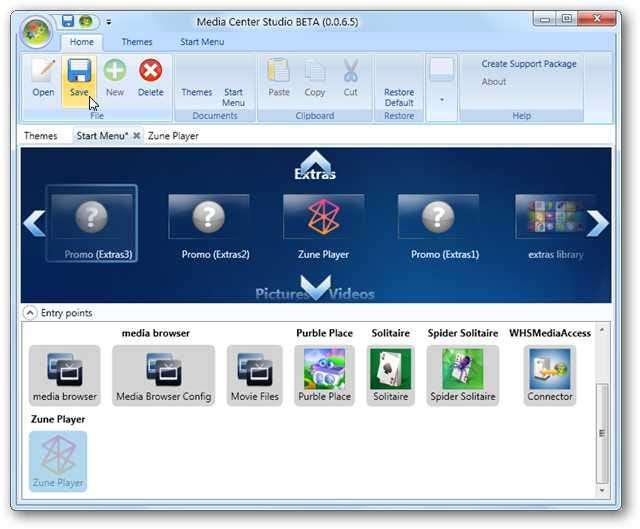640x529 pixels.
Task: Click the red Delete icon
Action: tap(150, 78)
